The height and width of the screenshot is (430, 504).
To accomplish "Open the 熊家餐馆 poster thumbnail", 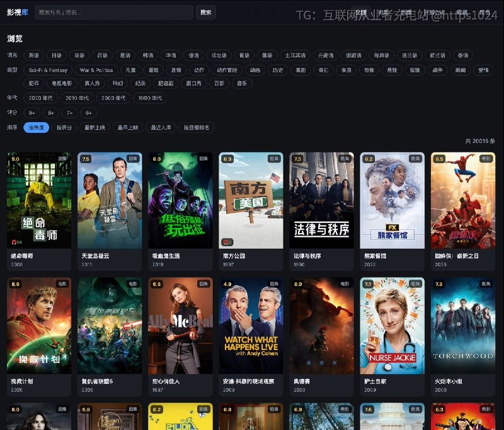I will pyautogui.click(x=392, y=200).
